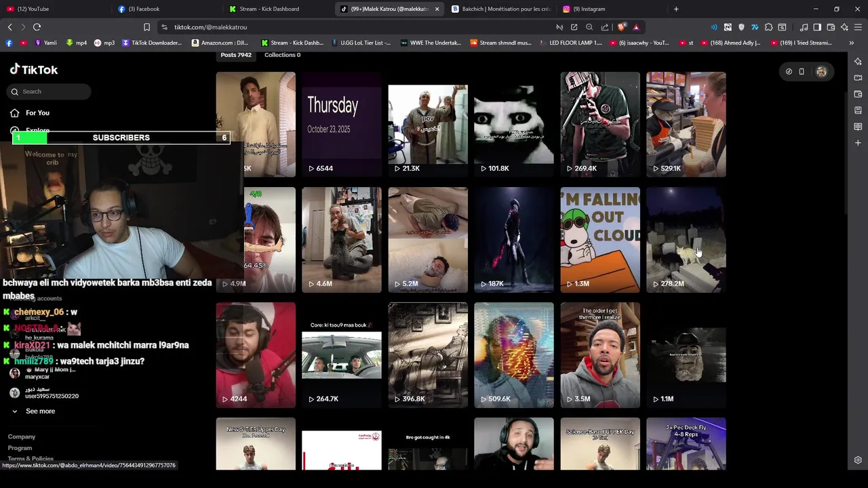This screenshot has height=488, width=868.
Task: Open the sidebar settings gear icon
Action: [858, 460]
